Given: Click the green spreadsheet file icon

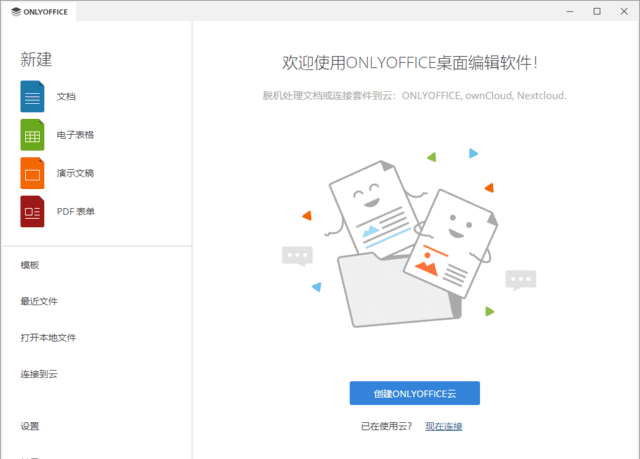Looking at the screenshot, I should 32,135.
